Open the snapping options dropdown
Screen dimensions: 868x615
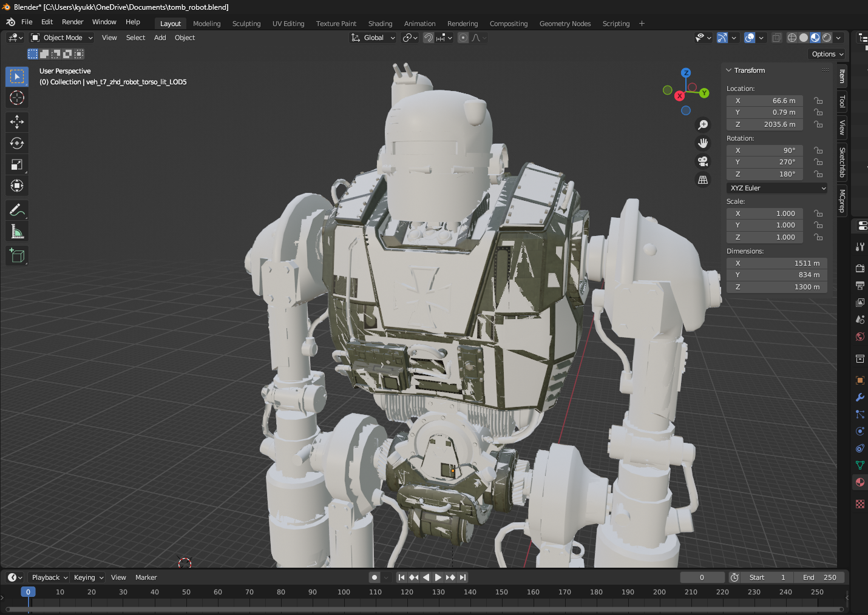click(x=445, y=38)
